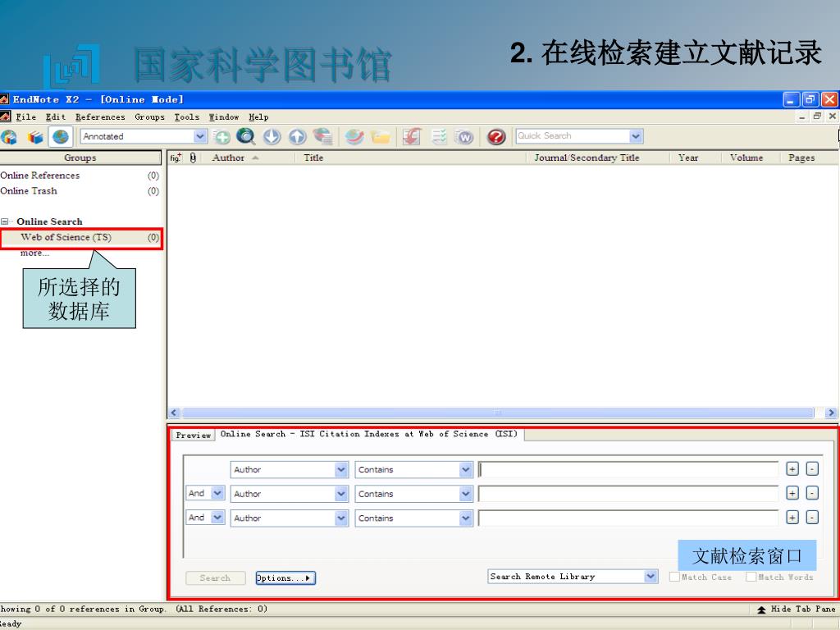Screen dimensions: 840x630
Task: Click the EndNote document icon beside File
Action: click(6, 116)
